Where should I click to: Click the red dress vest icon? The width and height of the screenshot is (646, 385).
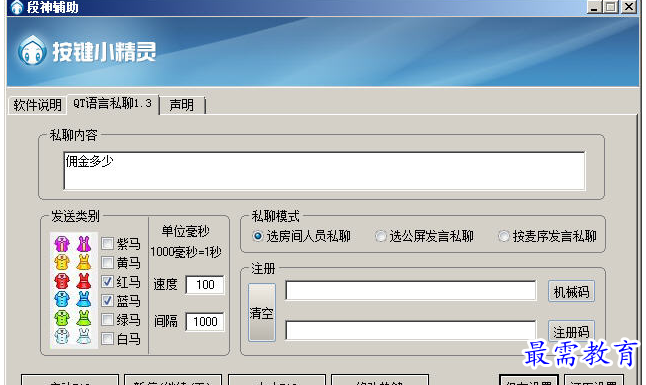(84, 281)
